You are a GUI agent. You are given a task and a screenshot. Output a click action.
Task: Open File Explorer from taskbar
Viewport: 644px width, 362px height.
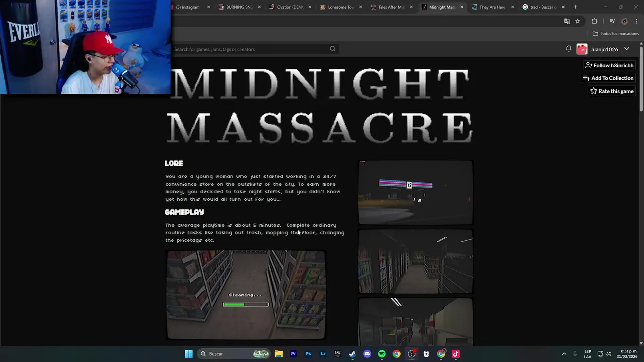pos(279,354)
